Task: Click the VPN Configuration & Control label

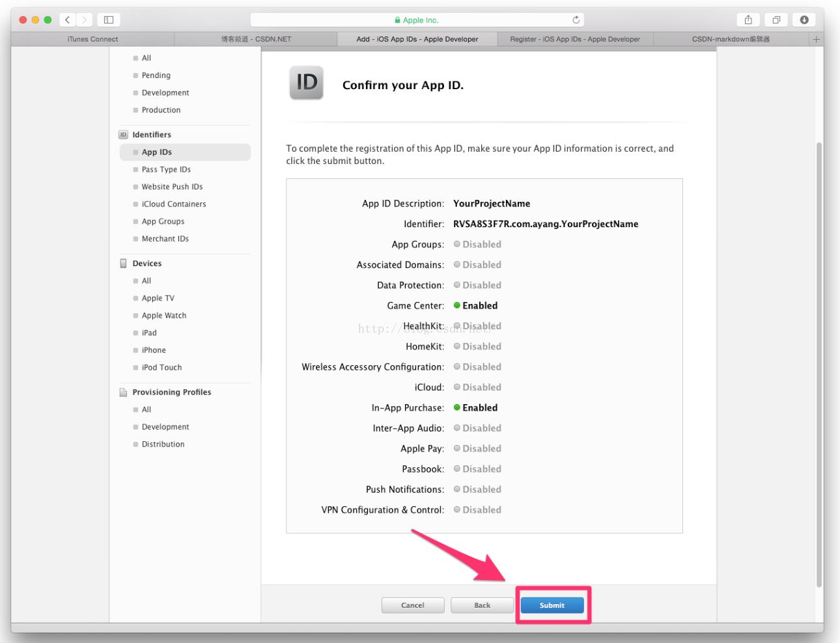Action: 383,510
